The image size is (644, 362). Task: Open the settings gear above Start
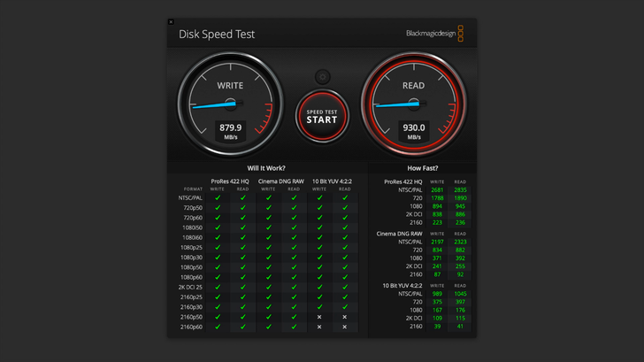point(322,77)
